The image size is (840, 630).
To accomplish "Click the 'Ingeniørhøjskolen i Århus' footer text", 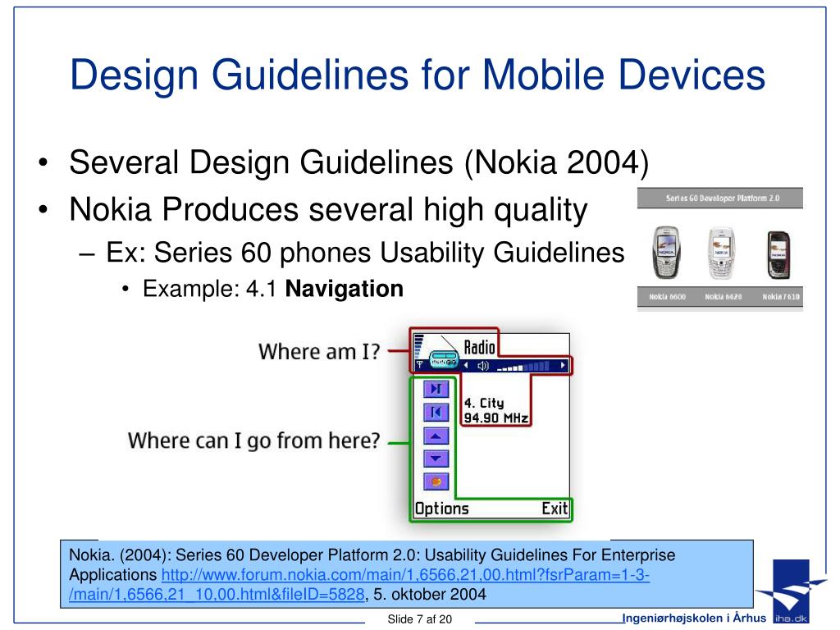I will (x=694, y=618).
